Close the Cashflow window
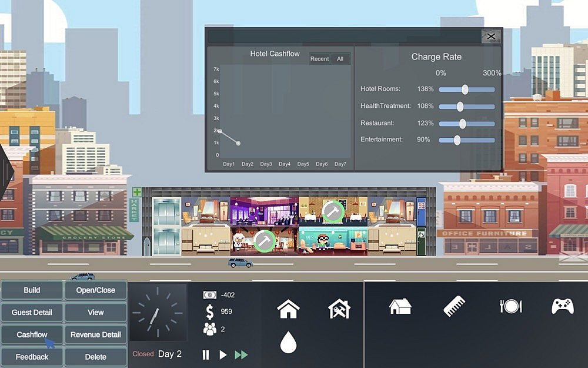 click(x=491, y=37)
